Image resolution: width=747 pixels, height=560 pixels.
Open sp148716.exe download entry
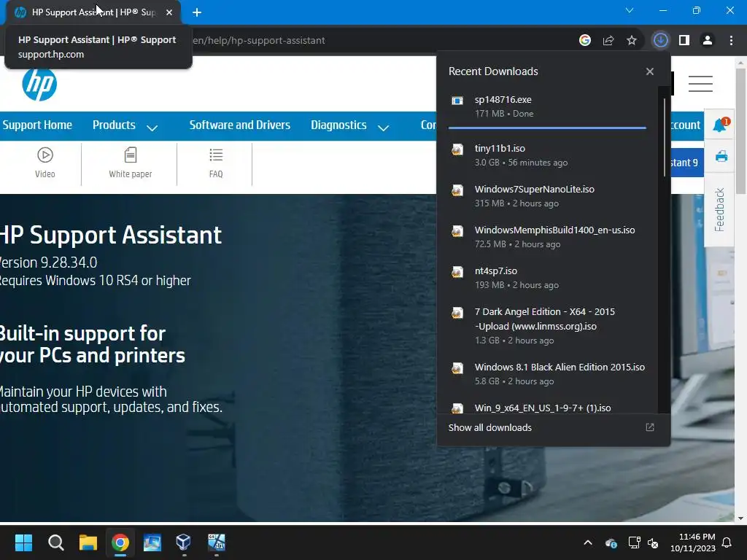547,106
